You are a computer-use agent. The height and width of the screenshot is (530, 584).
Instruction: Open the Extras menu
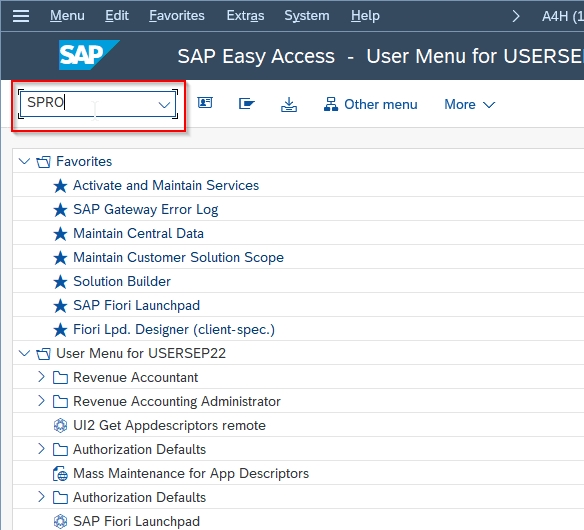pyautogui.click(x=245, y=16)
